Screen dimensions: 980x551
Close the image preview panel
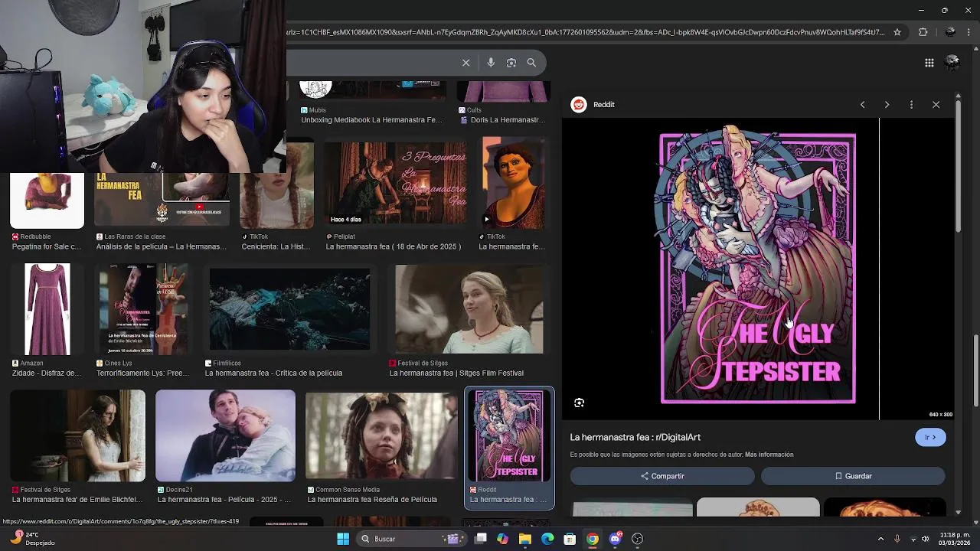(936, 105)
